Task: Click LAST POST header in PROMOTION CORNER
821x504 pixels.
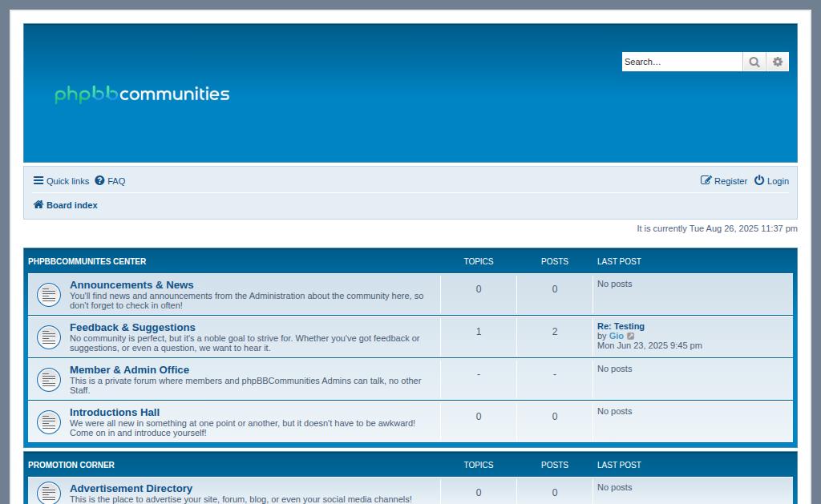Action: 619,465
